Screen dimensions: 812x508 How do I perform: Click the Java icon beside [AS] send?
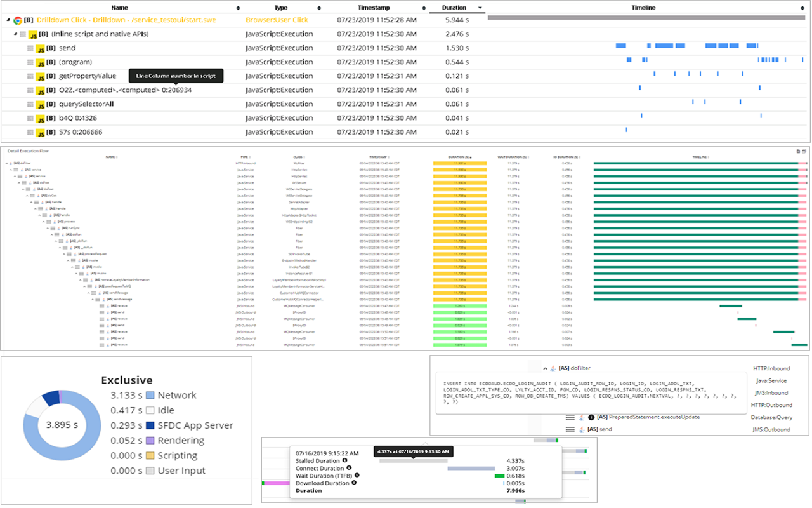581,428
